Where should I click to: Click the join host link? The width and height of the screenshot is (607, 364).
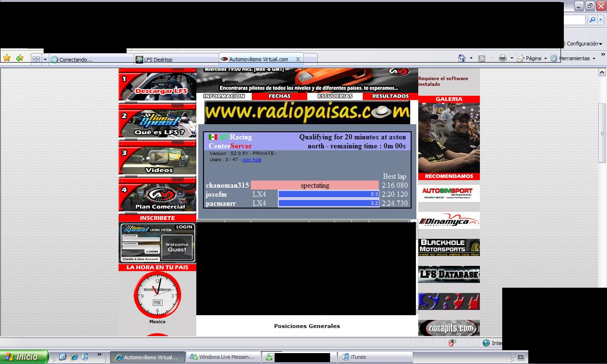click(252, 160)
